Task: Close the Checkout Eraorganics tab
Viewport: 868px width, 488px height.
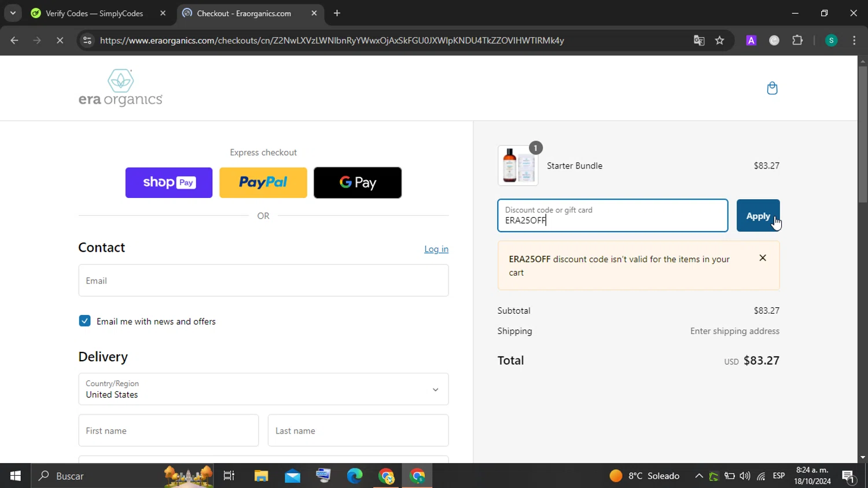Action: pos(314,13)
